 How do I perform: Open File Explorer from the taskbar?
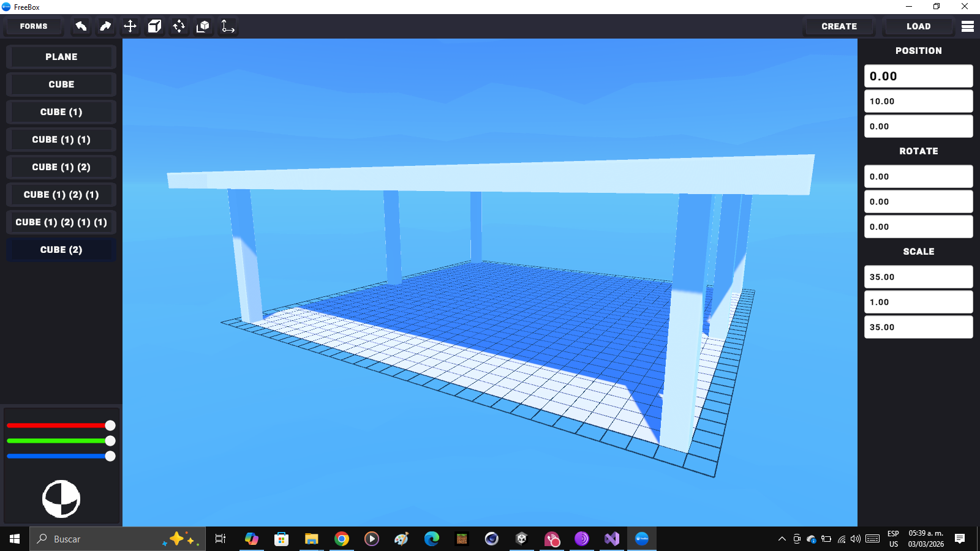point(312,539)
